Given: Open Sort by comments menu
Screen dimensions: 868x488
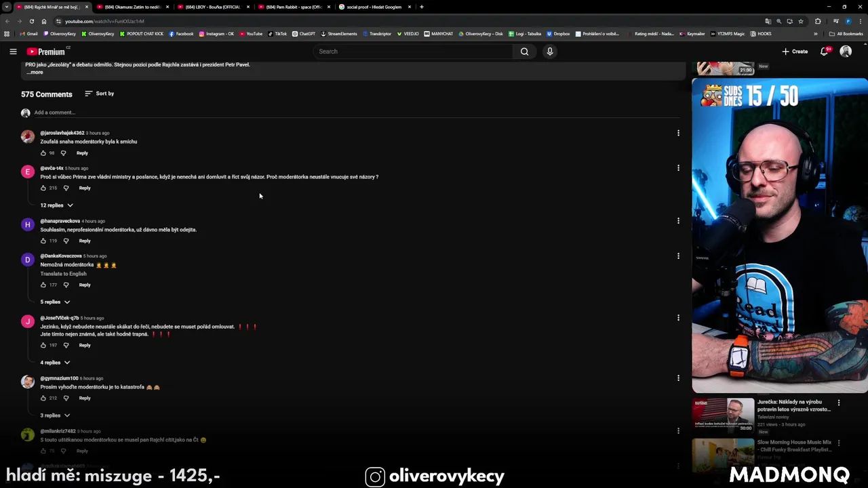Looking at the screenshot, I should pyautogui.click(x=100, y=94).
